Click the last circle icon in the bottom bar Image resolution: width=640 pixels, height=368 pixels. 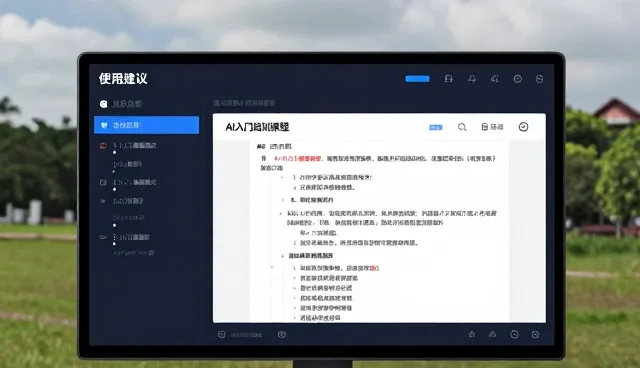(x=536, y=335)
